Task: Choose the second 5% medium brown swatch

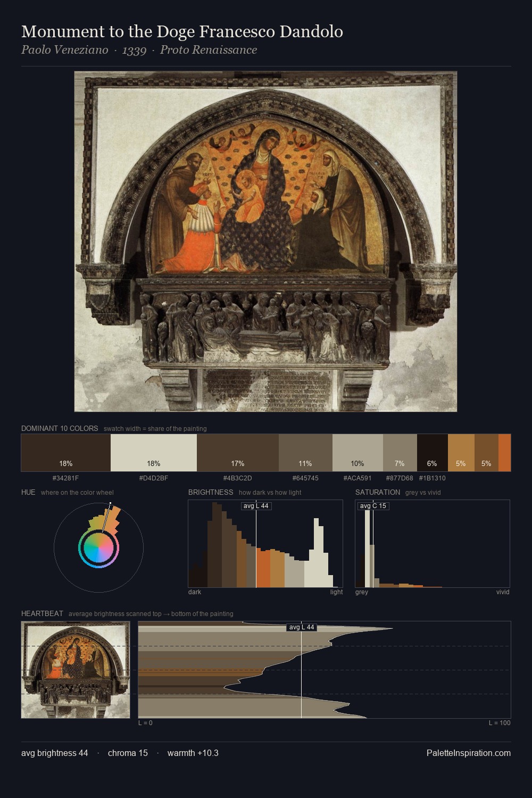Action: pyautogui.click(x=486, y=453)
